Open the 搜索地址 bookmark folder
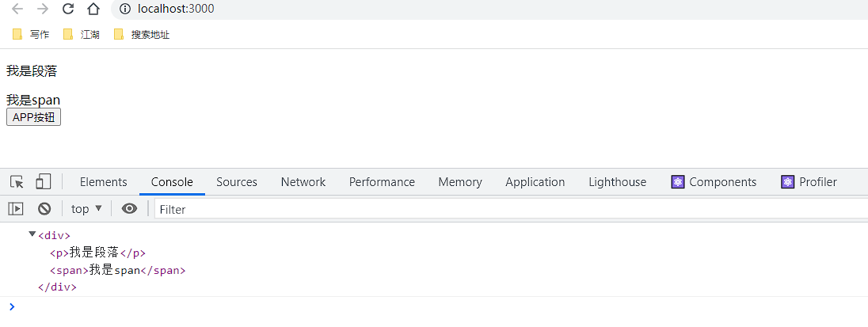This screenshot has width=868, height=327. (x=142, y=35)
